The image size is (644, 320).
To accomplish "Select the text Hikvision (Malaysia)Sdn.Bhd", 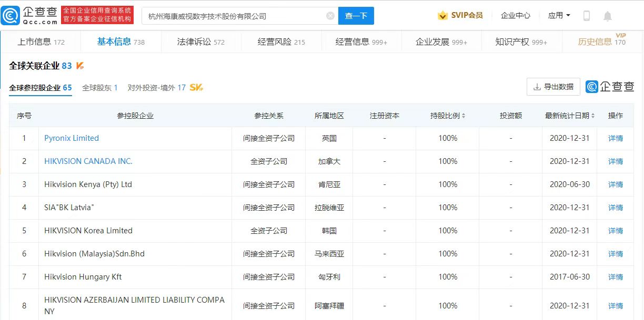I will (x=94, y=254).
